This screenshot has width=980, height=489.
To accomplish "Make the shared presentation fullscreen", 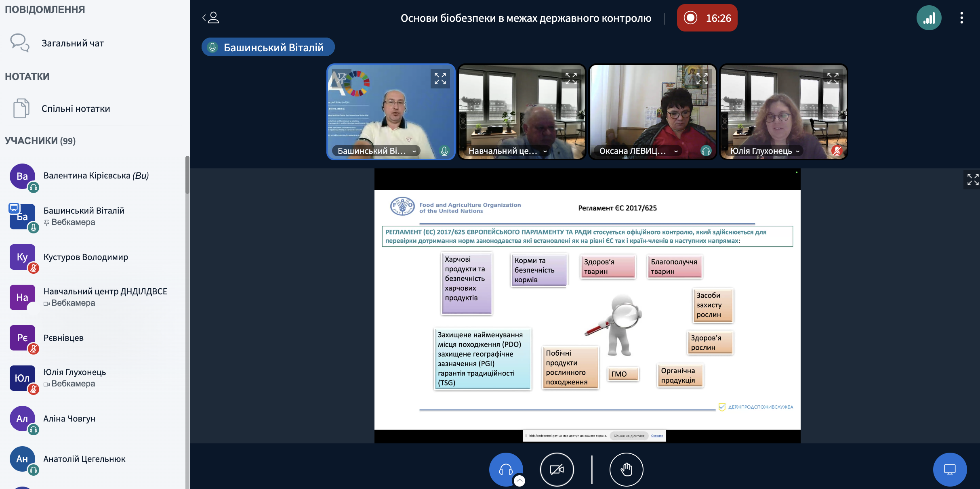I will [x=972, y=179].
